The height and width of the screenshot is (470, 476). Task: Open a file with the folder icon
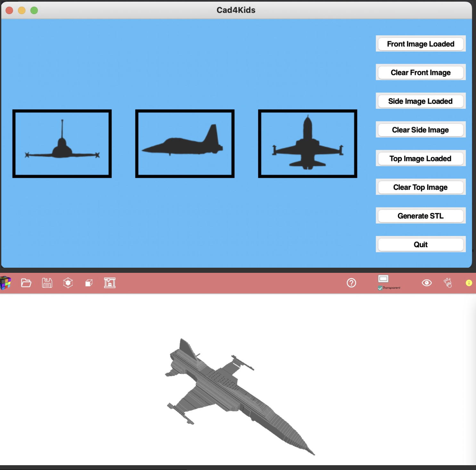[26, 283]
